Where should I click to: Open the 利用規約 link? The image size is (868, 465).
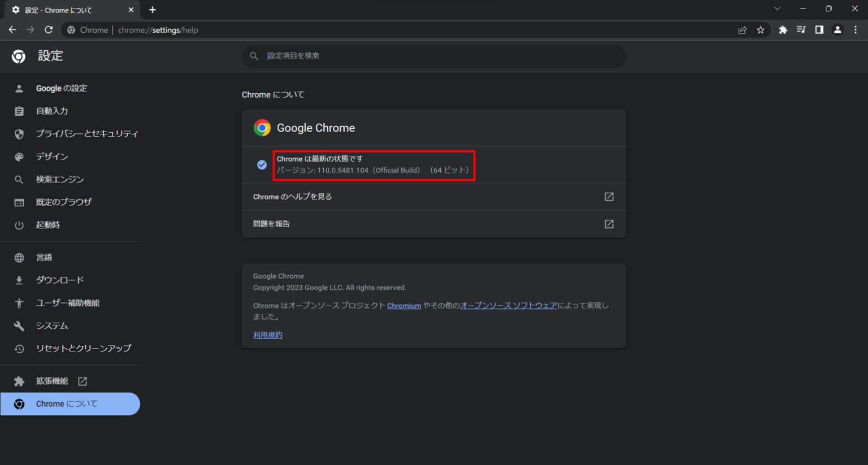267,334
